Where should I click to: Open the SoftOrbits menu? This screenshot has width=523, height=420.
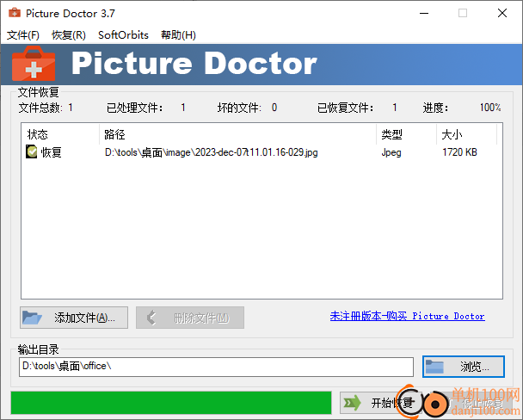click(x=123, y=35)
